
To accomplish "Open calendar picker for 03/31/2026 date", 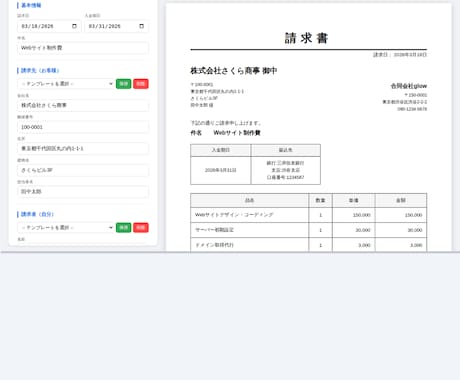I will pos(141,26).
